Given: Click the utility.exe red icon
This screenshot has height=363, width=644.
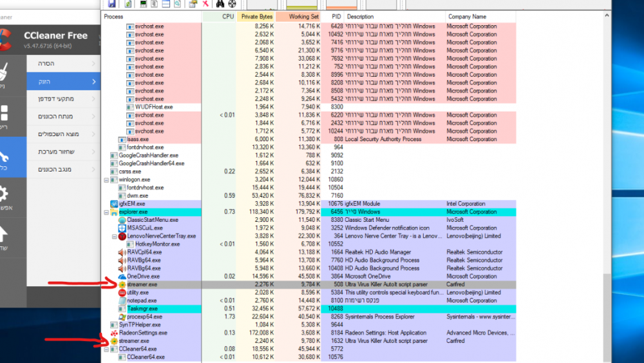Looking at the screenshot, I should tap(122, 293).
